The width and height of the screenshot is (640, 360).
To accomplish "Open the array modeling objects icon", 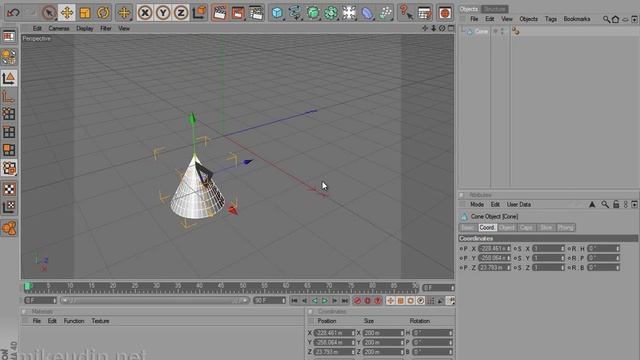I will coord(331,13).
